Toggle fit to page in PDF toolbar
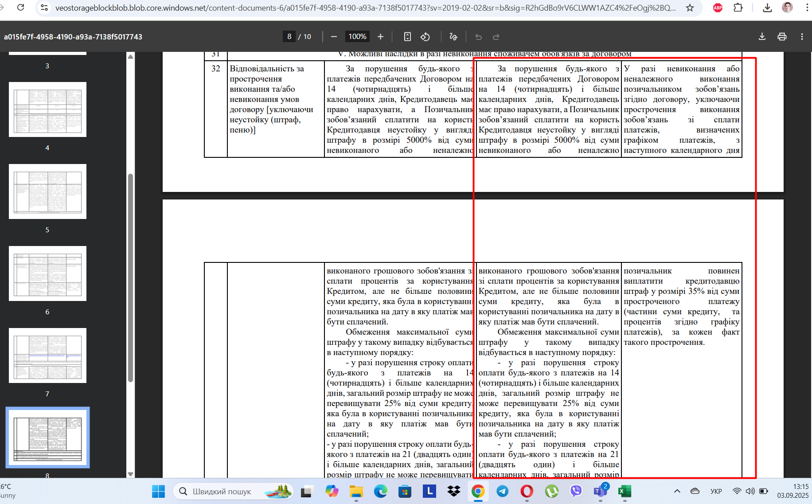812x504 pixels. (x=407, y=36)
